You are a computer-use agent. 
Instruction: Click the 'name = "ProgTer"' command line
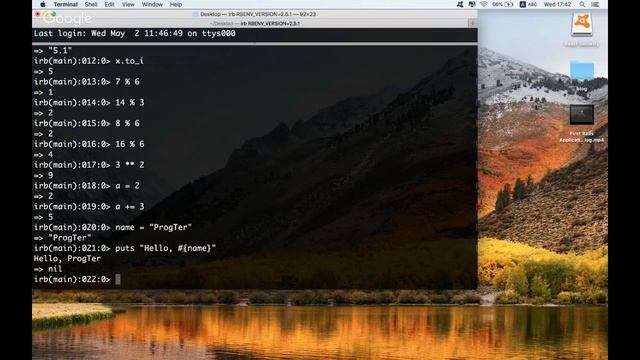pos(113,227)
